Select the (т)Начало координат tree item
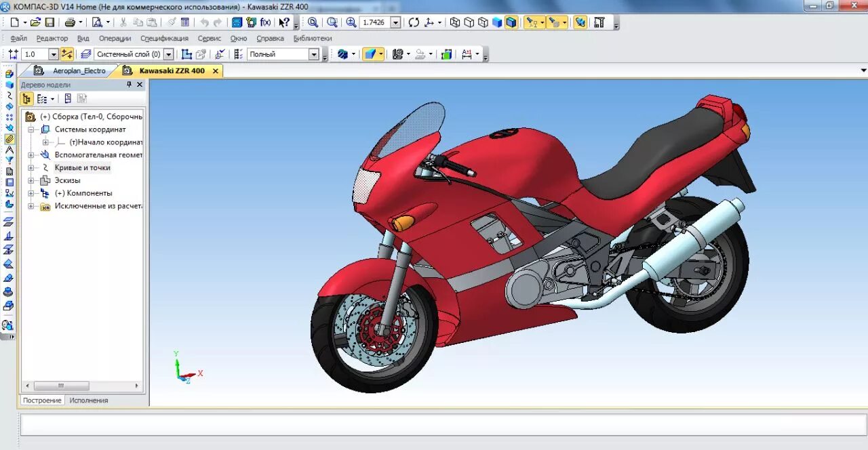Viewport: 868px width, 450px height. click(106, 142)
